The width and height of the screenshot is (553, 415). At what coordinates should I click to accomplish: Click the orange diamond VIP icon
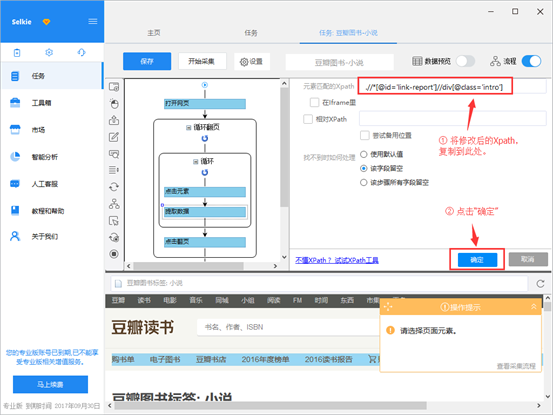[46, 22]
